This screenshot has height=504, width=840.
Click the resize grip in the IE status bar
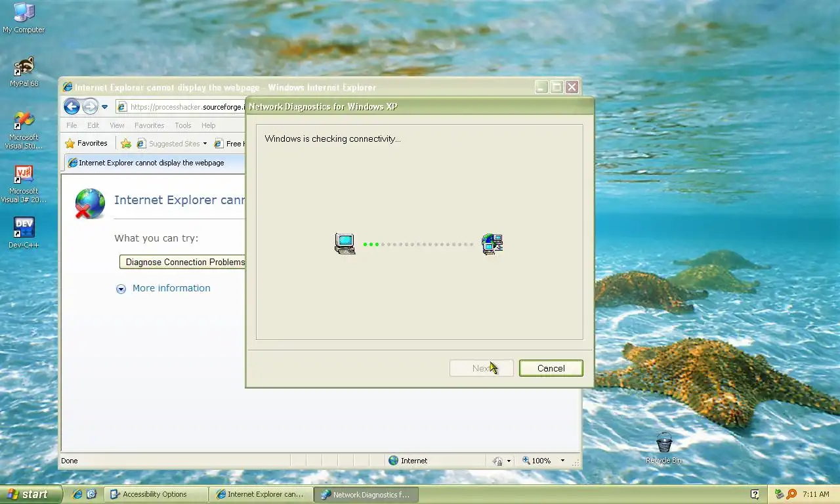tap(576, 462)
